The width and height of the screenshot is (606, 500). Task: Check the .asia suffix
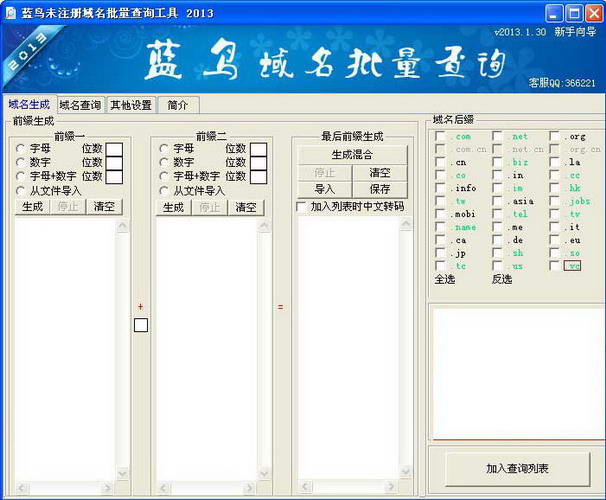(x=497, y=201)
